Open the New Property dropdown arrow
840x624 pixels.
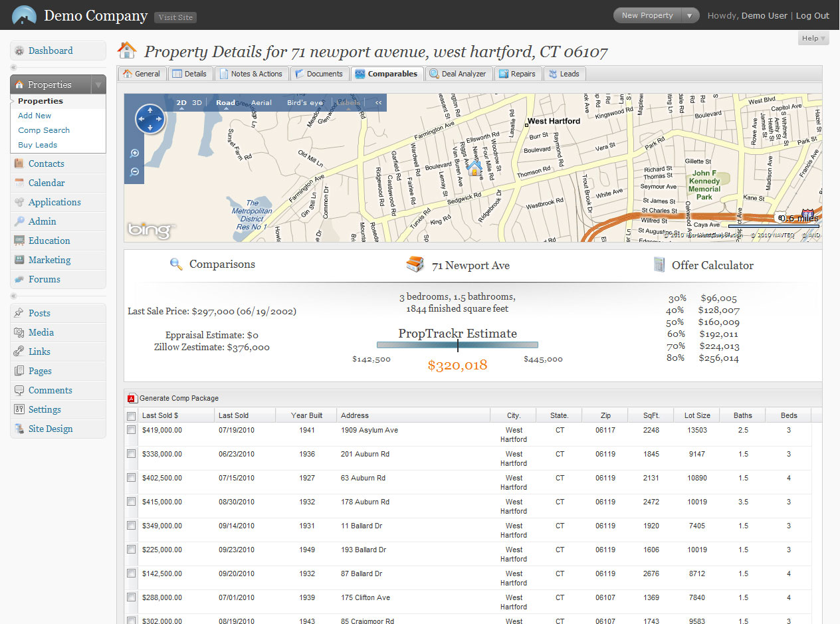click(x=690, y=16)
